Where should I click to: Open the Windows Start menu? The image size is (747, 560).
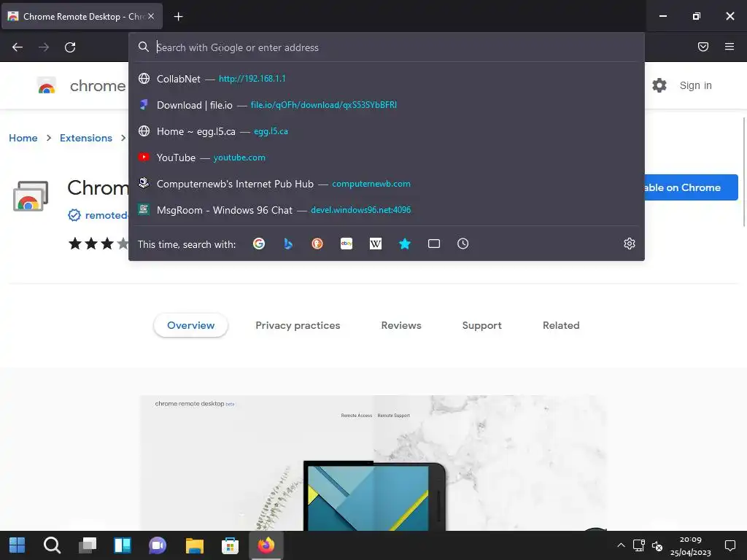(18, 545)
